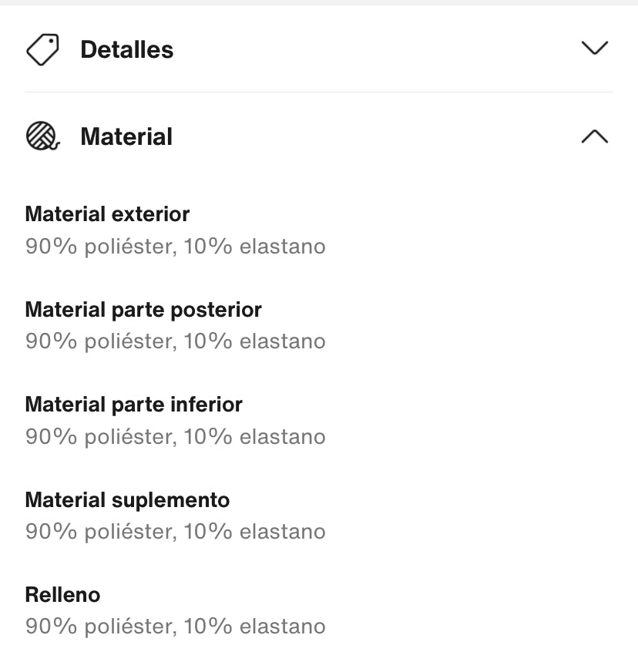Click the Material parte inferior label
Viewport: 638px width, 672px height.
click(133, 405)
